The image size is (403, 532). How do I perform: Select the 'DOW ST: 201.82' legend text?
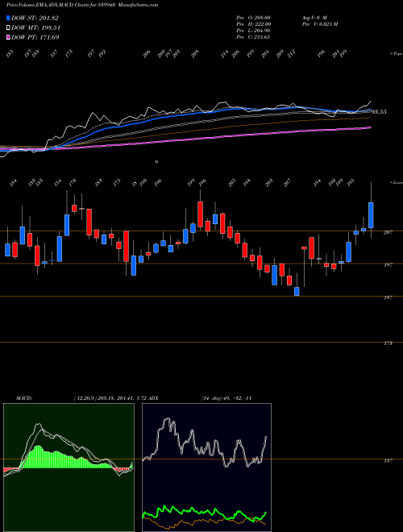coord(35,18)
